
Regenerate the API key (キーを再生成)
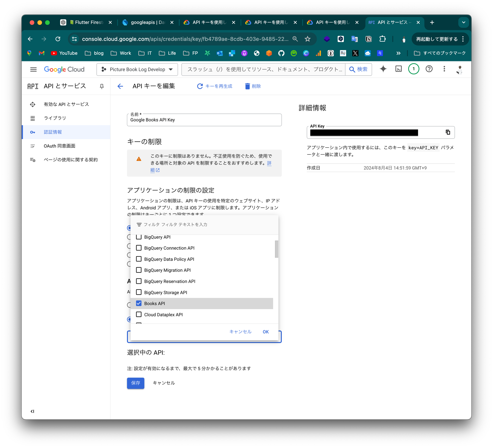coord(215,86)
